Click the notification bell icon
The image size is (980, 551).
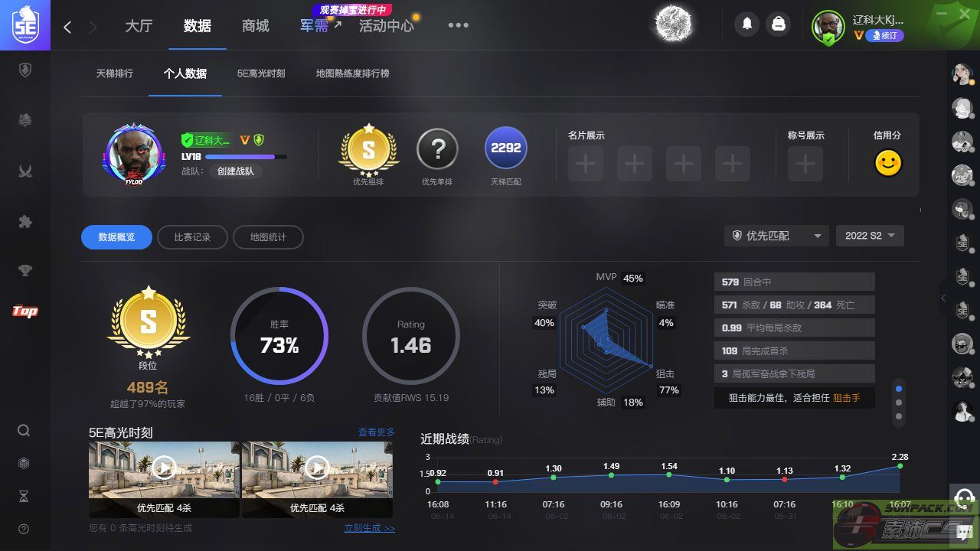[746, 24]
